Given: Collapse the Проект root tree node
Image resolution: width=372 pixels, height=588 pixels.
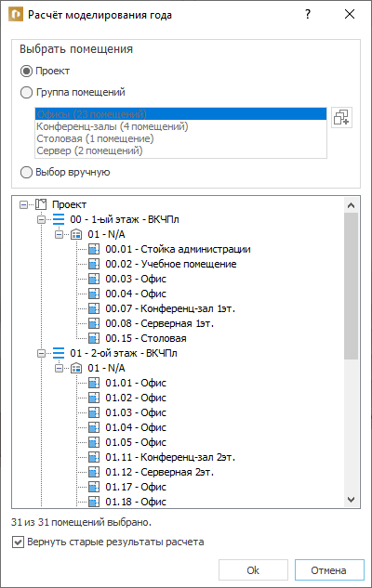Looking at the screenshot, I should (23, 204).
